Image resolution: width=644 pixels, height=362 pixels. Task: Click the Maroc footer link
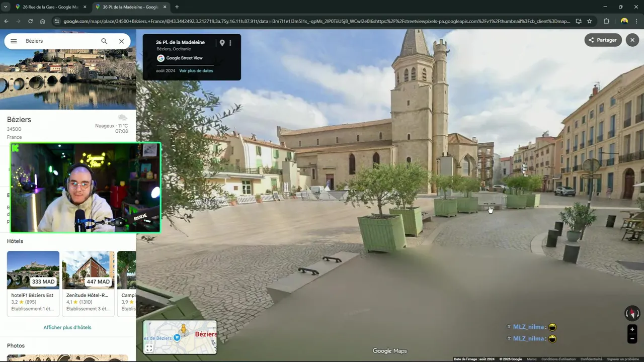[x=532, y=359]
